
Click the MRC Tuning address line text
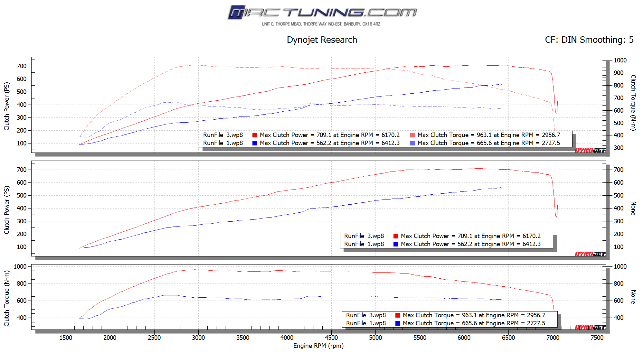[321, 24]
